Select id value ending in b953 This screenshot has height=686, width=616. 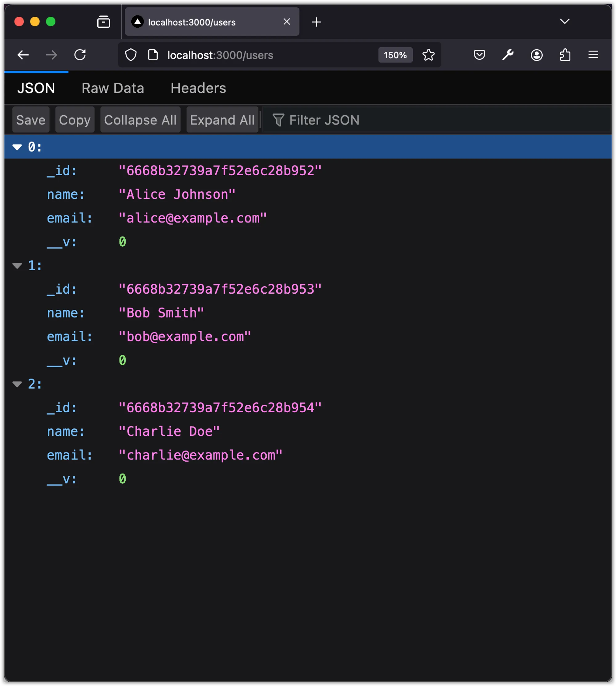click(x=220, y=289)
